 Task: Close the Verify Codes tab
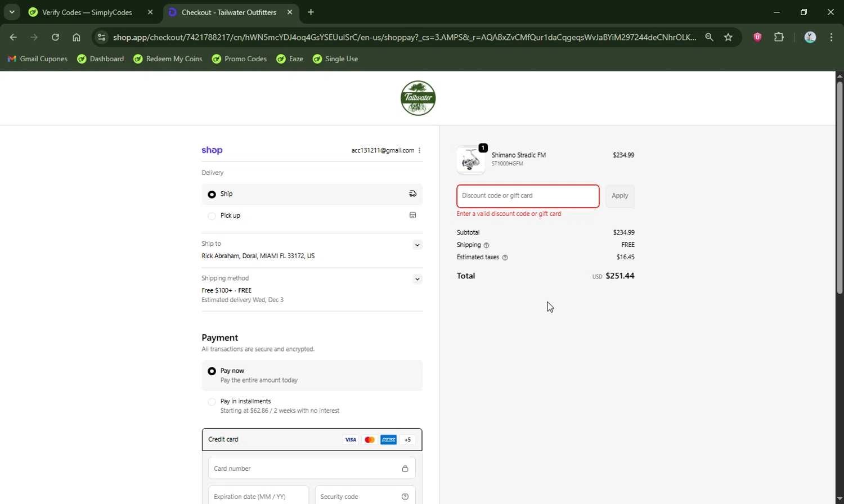coord(150,12)
